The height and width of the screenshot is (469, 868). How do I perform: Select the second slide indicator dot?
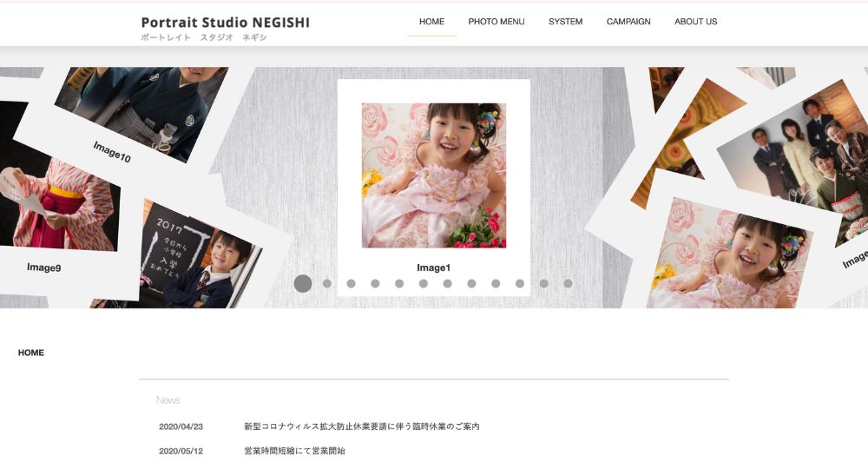coord(327,283)
